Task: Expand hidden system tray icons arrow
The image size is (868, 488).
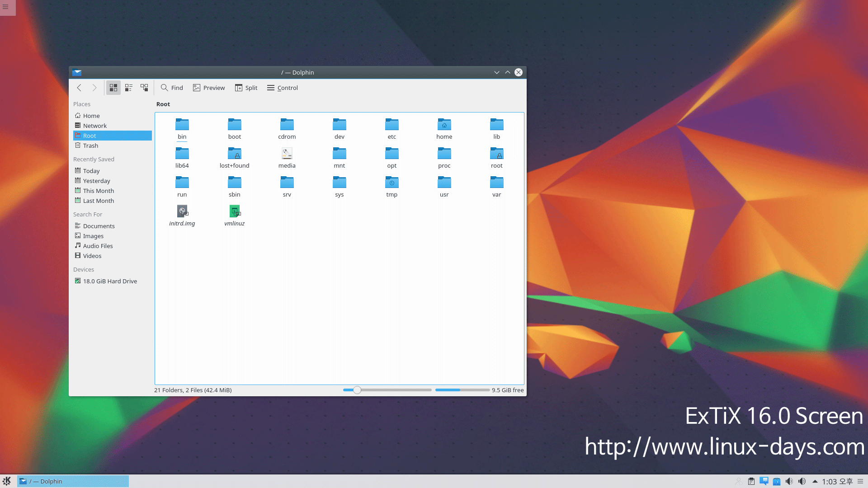Action: pyautogui.click(x=815, y=481)
